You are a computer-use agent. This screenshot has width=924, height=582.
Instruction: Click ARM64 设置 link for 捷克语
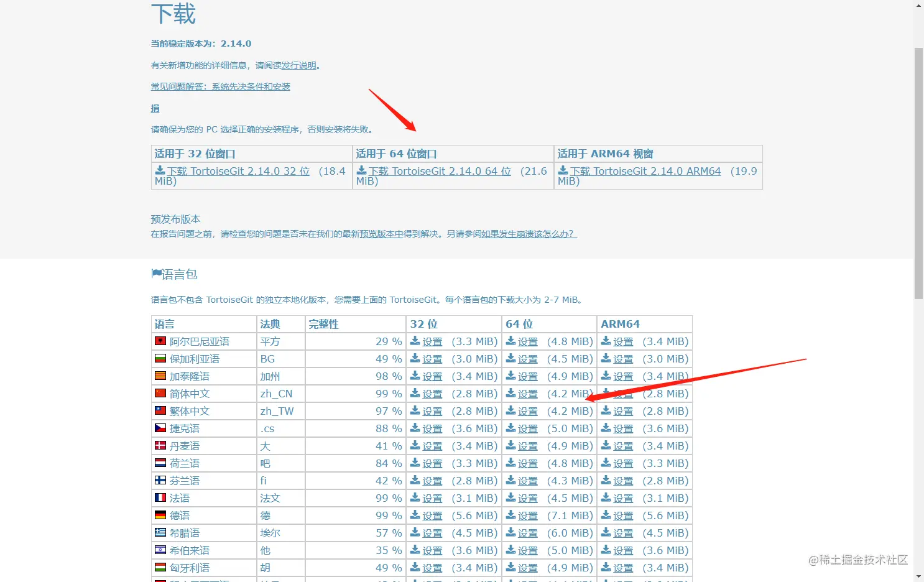[623, 429]
